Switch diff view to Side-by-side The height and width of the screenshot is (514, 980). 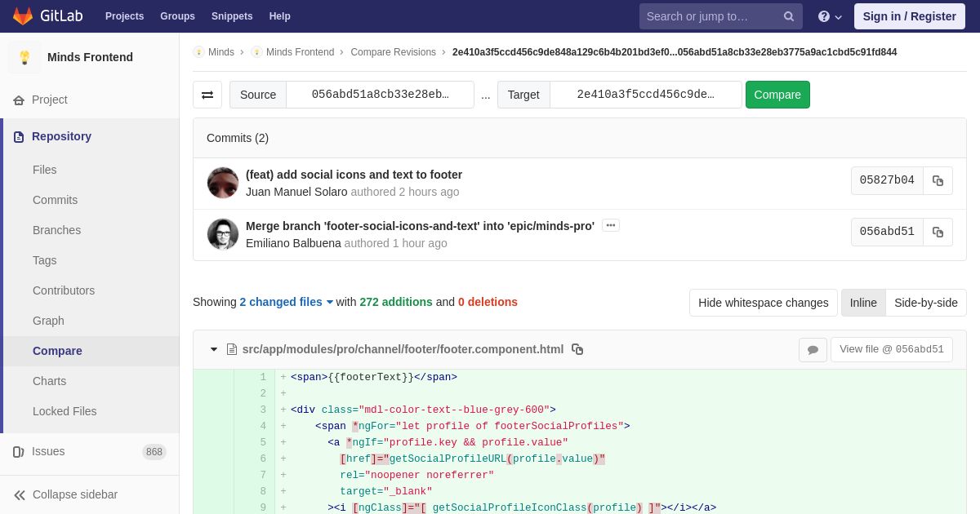[925, 303]
